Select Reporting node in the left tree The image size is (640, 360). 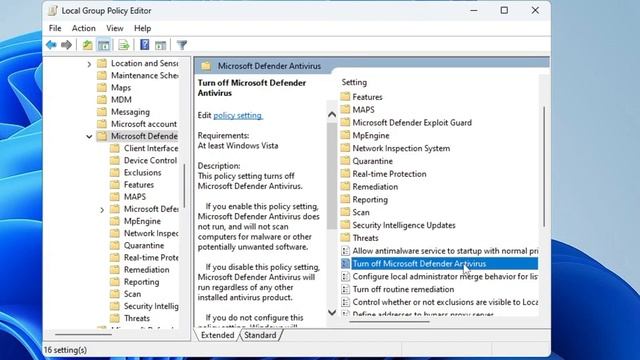(x=135, y=282)
